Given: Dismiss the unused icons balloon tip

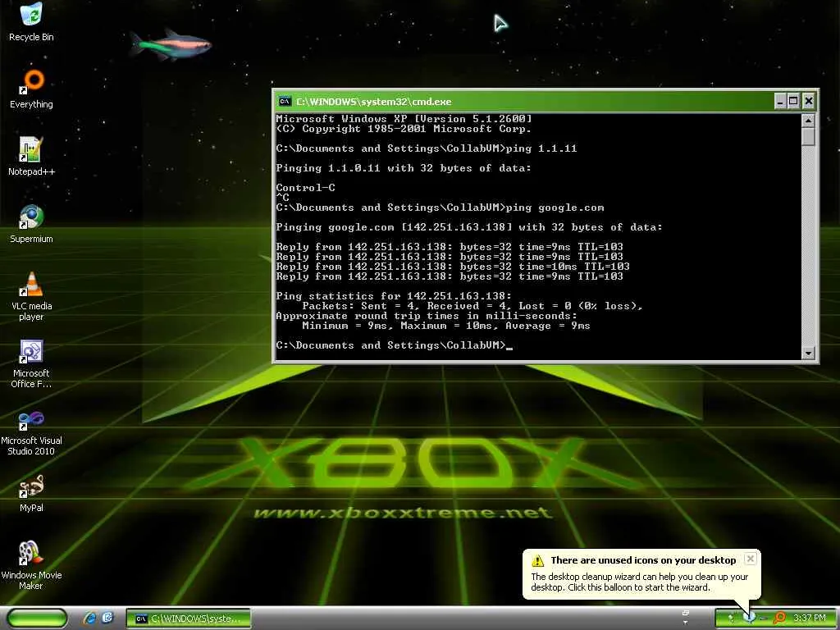Looking at the screenshot, I should tap(751, 559).
